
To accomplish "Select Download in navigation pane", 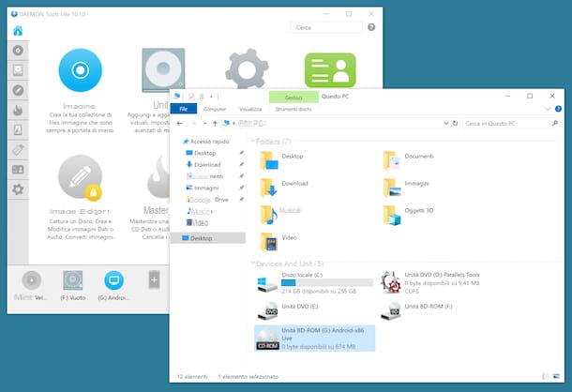I will coord(203,165).
